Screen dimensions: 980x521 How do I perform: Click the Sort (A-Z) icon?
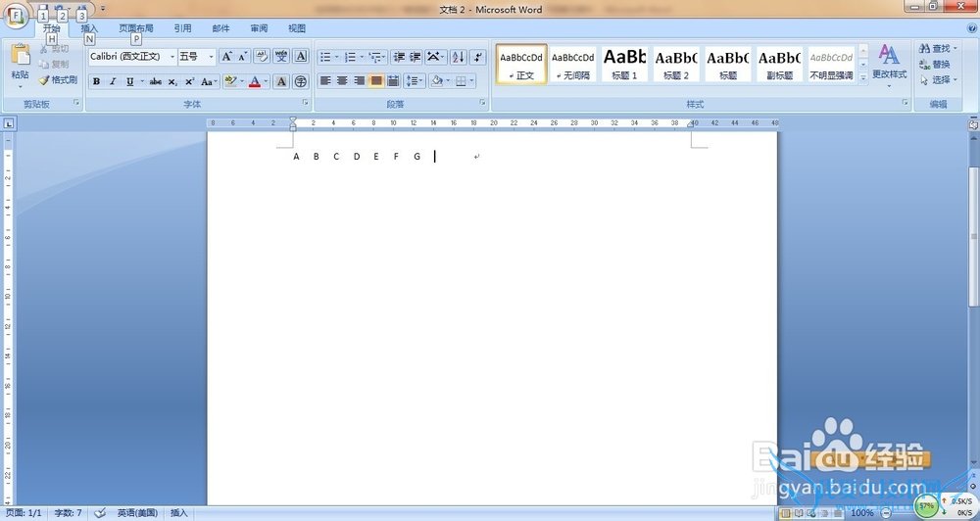point(458,57)
